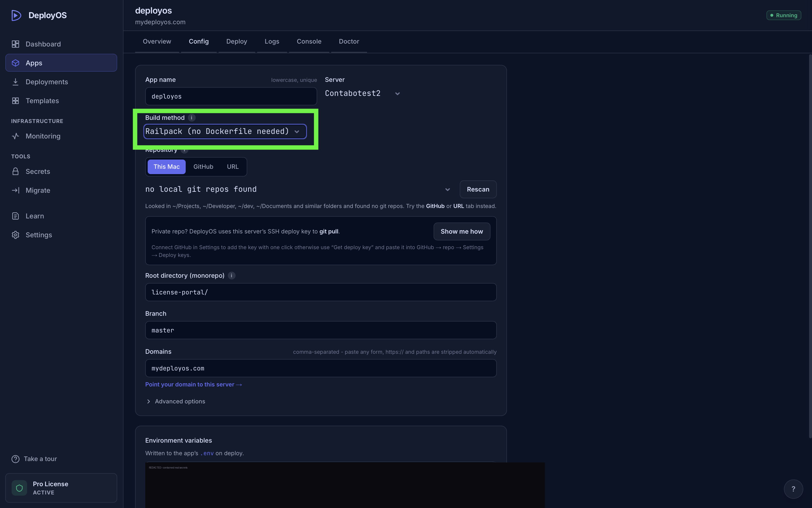Open Migrate in the sidebar
The width and height of the screenshot is (812, 508).
tap(61, 190)
